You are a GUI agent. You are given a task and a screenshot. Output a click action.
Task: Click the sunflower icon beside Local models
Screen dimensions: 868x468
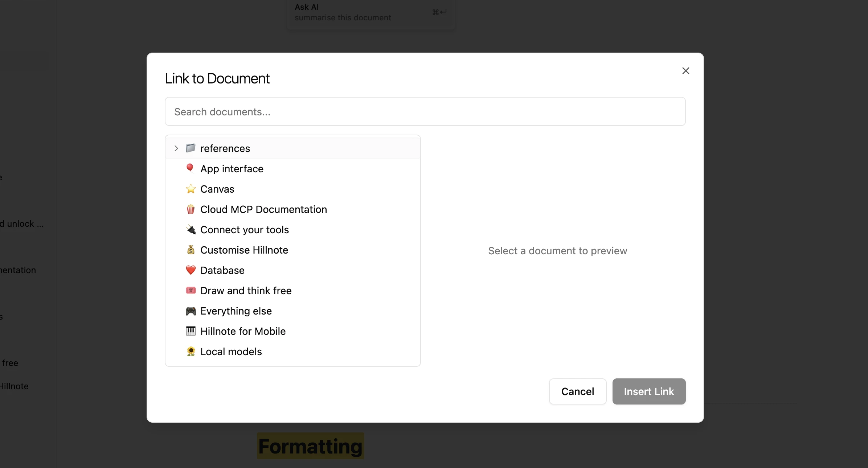191,352
